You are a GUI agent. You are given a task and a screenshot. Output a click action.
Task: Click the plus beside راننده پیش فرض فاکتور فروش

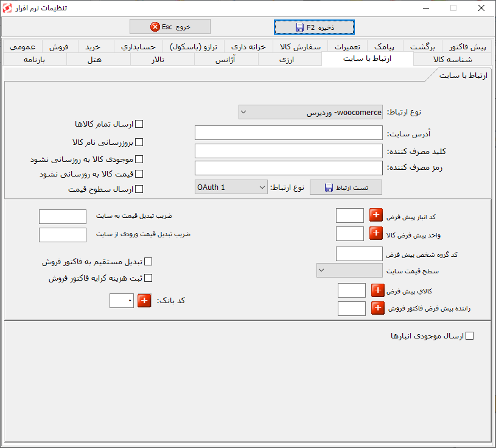378,308
